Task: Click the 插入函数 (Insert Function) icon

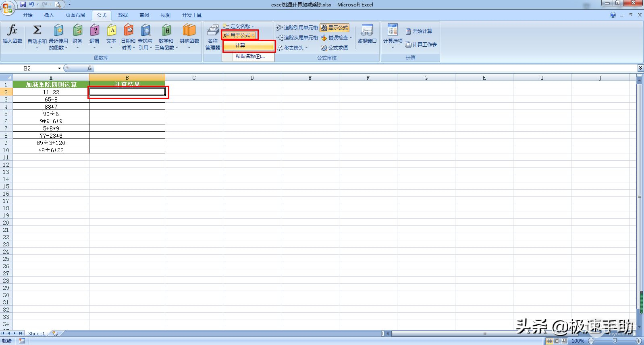Action: (12, 31)
